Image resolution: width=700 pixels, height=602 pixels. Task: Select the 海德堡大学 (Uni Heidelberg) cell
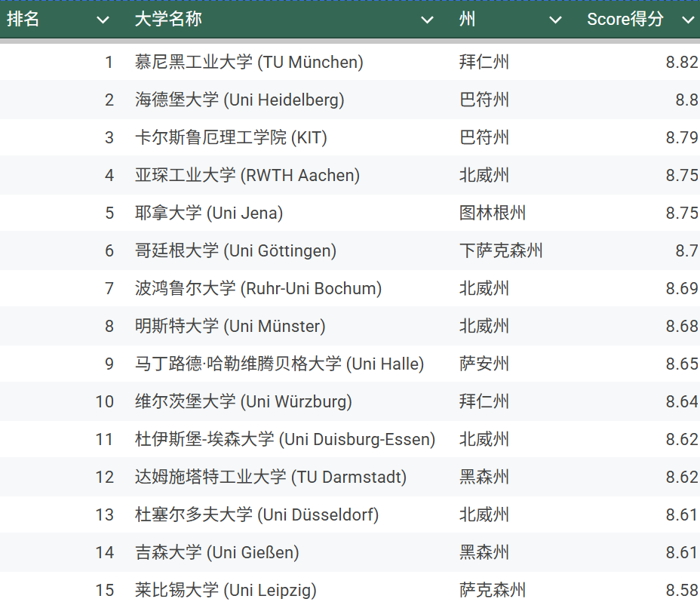click(x=239, y=100)
